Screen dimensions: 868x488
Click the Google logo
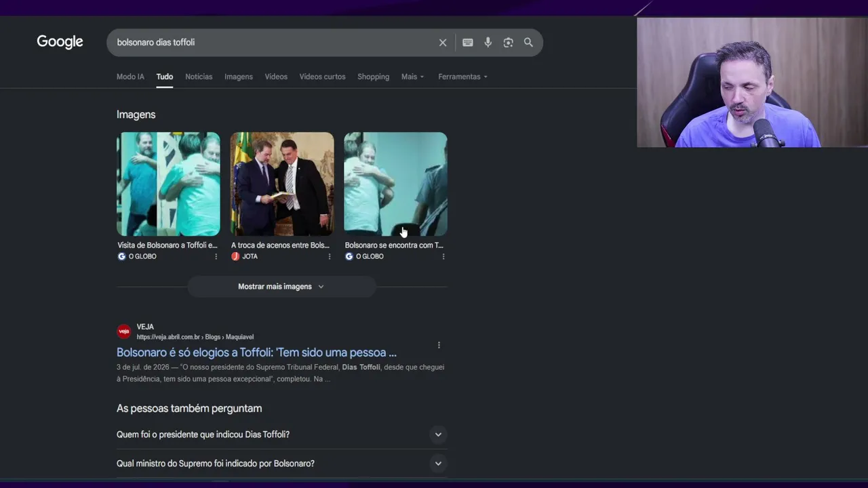tap(60, 42)
